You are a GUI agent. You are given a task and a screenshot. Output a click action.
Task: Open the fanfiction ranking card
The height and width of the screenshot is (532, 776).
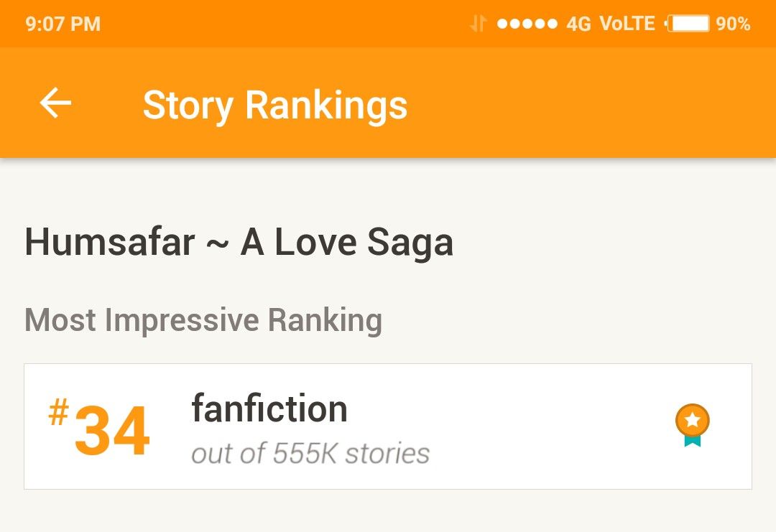click(x=388, y=426)
